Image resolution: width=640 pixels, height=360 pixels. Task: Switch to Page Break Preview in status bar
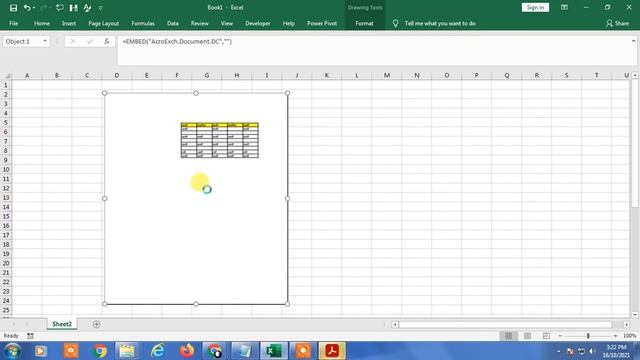click(x=546, y=336)
